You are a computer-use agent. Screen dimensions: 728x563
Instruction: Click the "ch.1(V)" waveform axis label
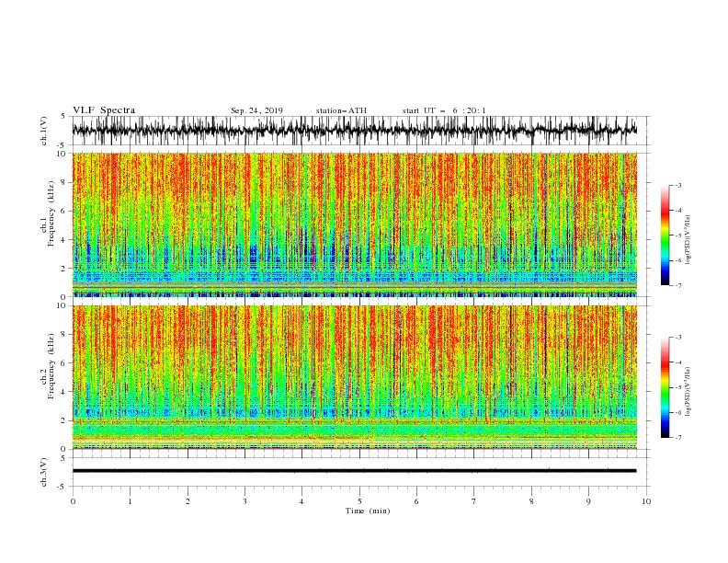pos(44,131)
